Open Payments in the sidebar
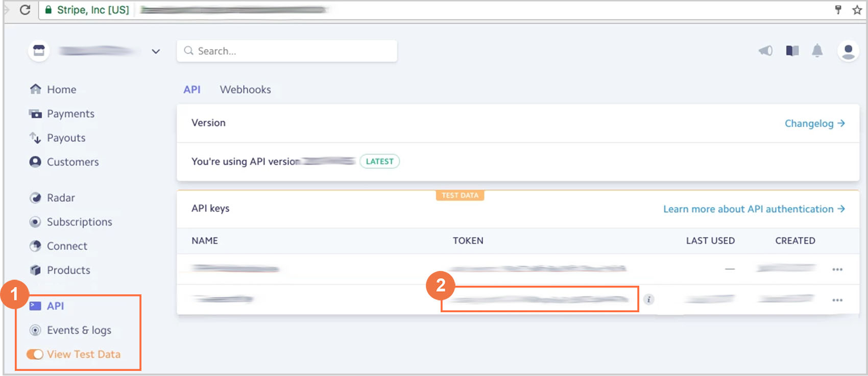 [62, 113]
